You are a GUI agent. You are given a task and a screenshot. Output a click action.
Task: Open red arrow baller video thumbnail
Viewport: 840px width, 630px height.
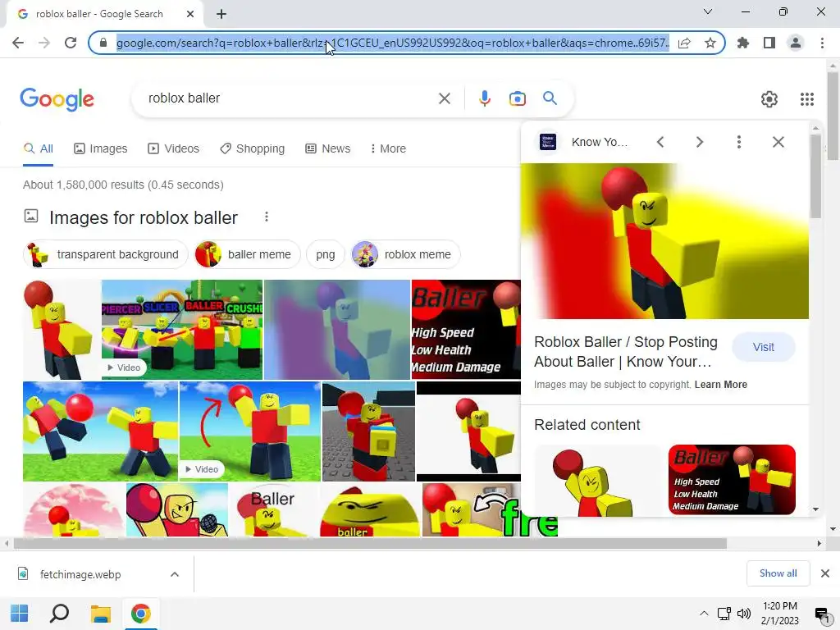[x=249, y=431]
